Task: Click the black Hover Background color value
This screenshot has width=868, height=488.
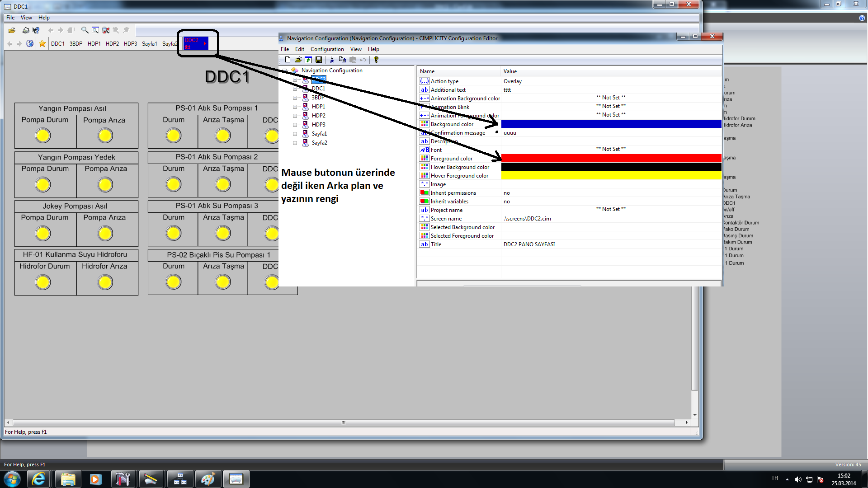Action: coord(611,167)
